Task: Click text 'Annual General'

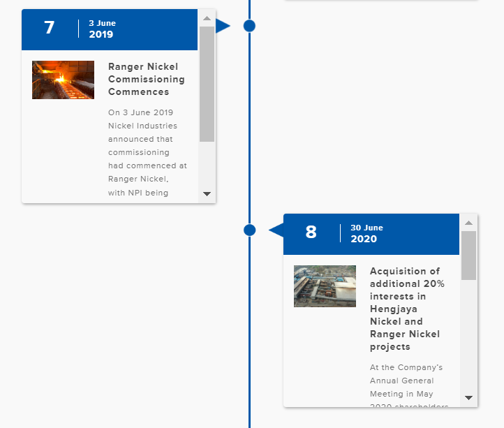Action: 402,381
